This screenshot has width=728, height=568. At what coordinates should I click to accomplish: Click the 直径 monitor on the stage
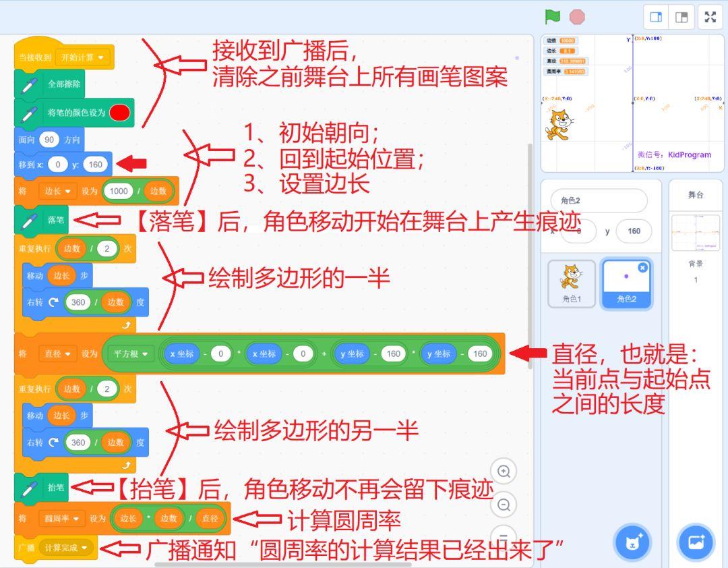[x=566, y=61]
